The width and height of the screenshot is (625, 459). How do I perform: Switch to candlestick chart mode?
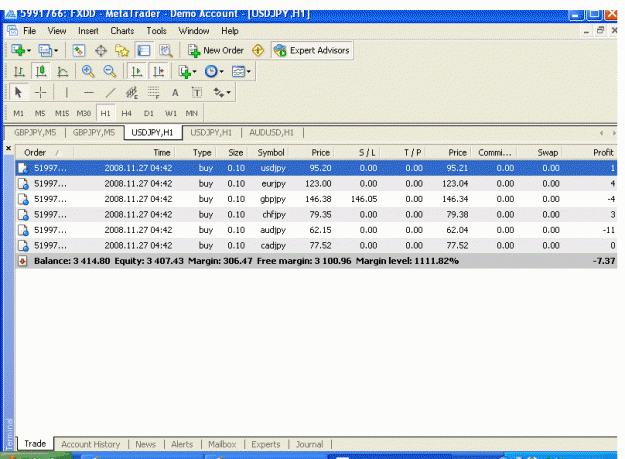tap(41, 72)
